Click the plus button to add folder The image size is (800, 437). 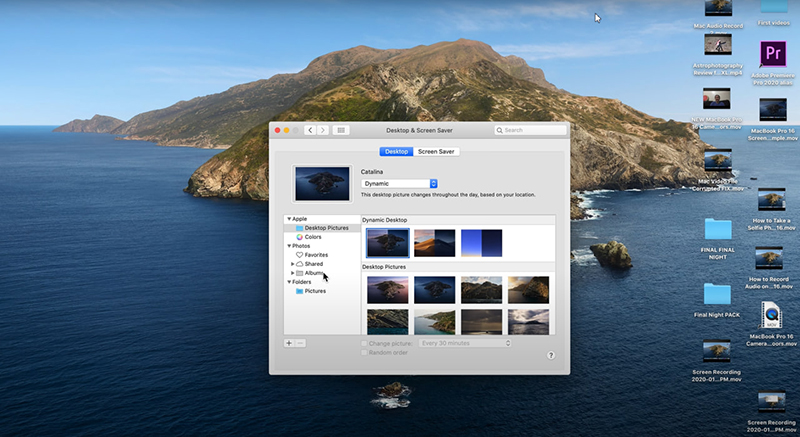click(x=289, y=343)
